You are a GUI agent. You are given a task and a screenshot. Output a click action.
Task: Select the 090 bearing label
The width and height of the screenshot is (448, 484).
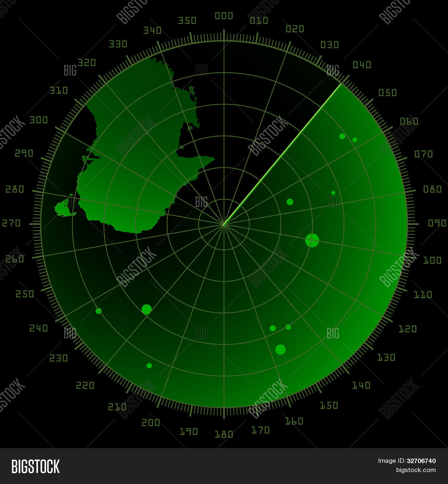tap(437, 223)
